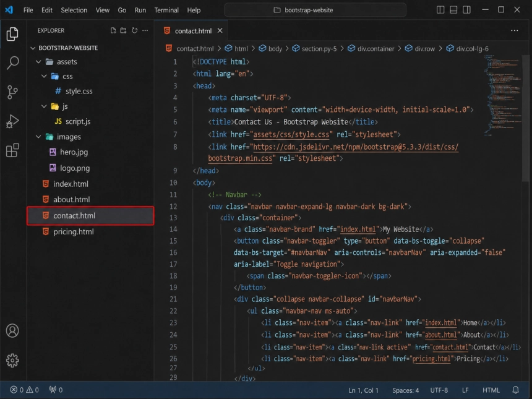Click the New Folder icon in Explorer
Viewport: 532px width, 399px height.
[124, 30]
